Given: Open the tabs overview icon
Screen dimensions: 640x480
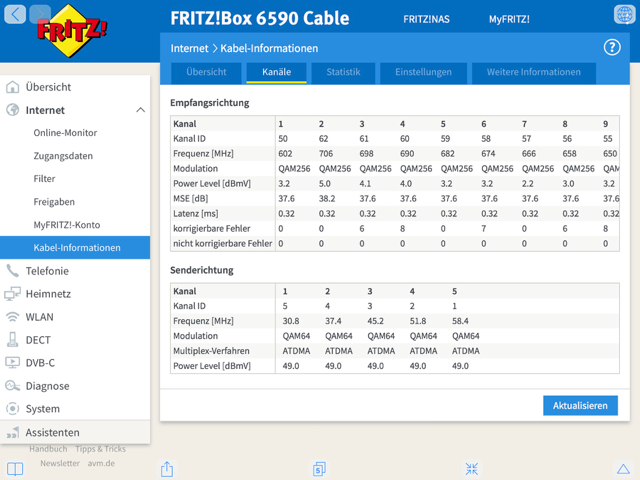Looking at the screenshot, I should coord(319,468).
